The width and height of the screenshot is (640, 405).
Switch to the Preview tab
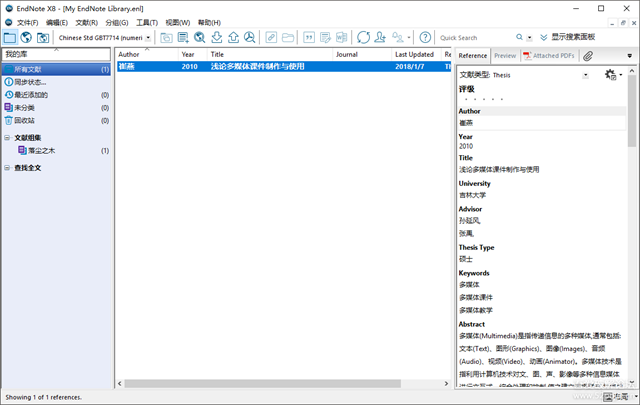pyautogui.click(x=505, y=56)
